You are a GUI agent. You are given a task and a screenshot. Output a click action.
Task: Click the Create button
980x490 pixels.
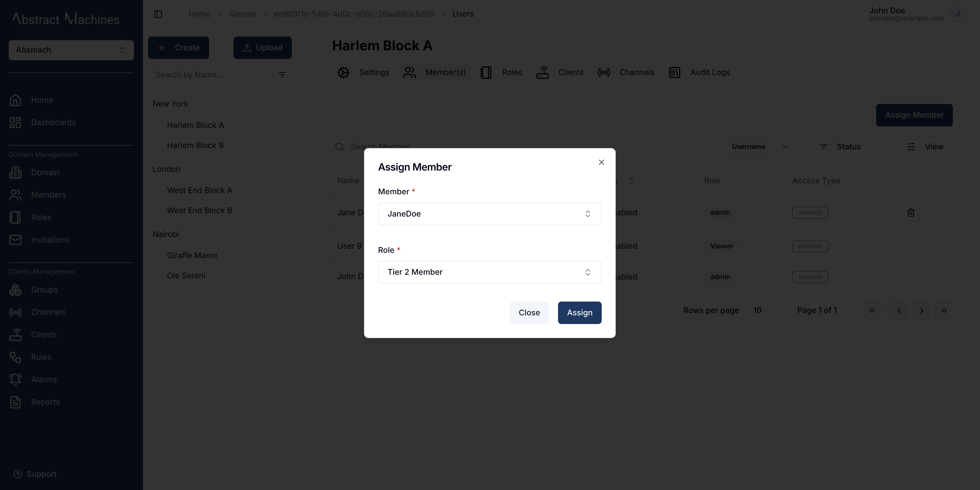pyautogui.click(x=178, y=48)
